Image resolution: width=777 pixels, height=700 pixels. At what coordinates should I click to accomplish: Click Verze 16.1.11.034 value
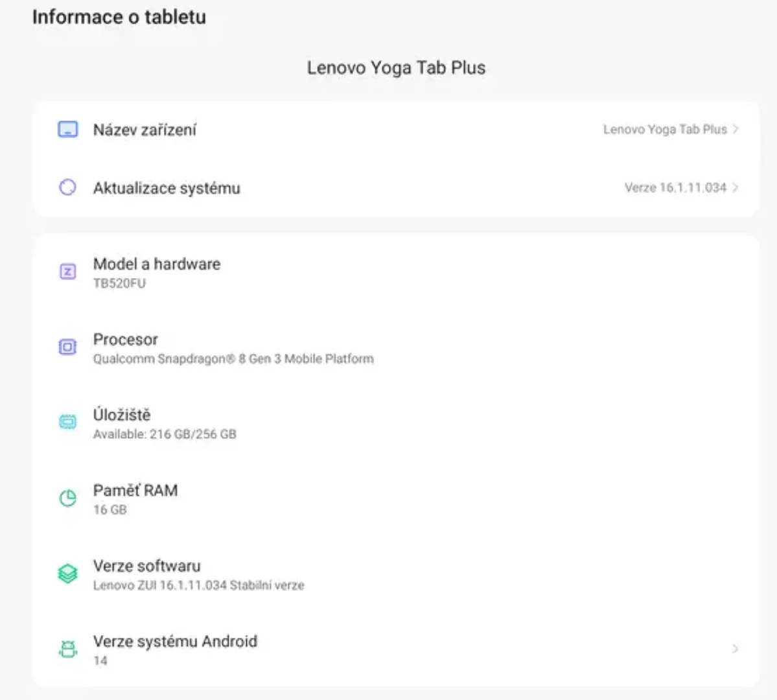click(675, 187)
